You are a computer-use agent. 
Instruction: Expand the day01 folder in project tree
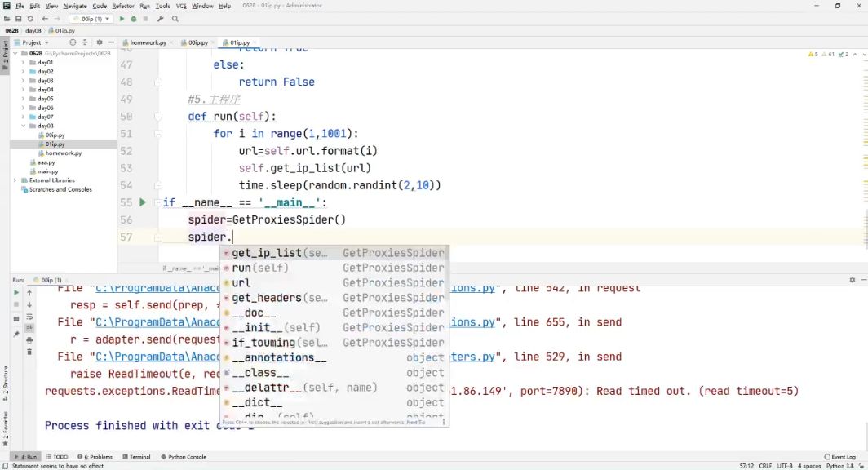tap(23, 63)
